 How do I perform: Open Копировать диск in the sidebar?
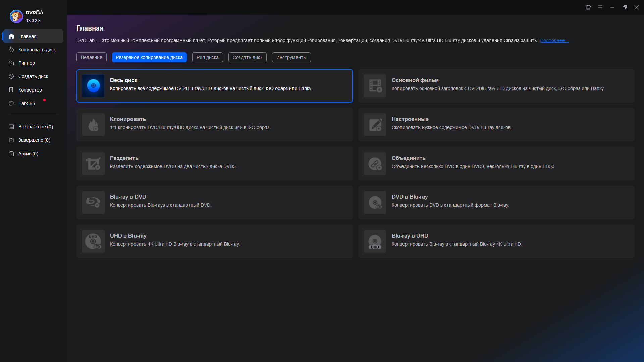(x=37, y=50)
